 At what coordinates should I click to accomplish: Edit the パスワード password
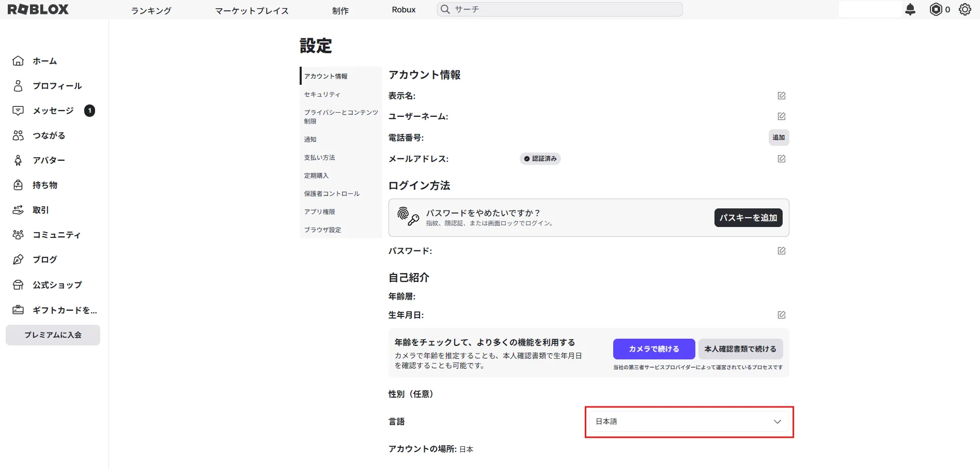782,251
